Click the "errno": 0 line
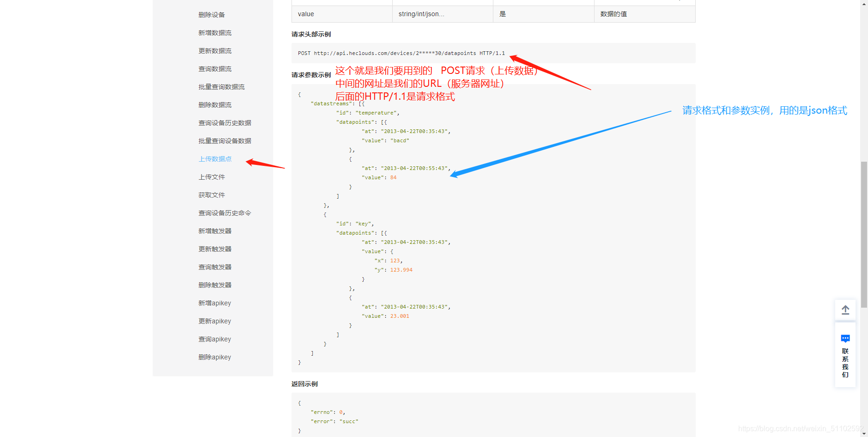The image size is (868, 437). [328, 412]
